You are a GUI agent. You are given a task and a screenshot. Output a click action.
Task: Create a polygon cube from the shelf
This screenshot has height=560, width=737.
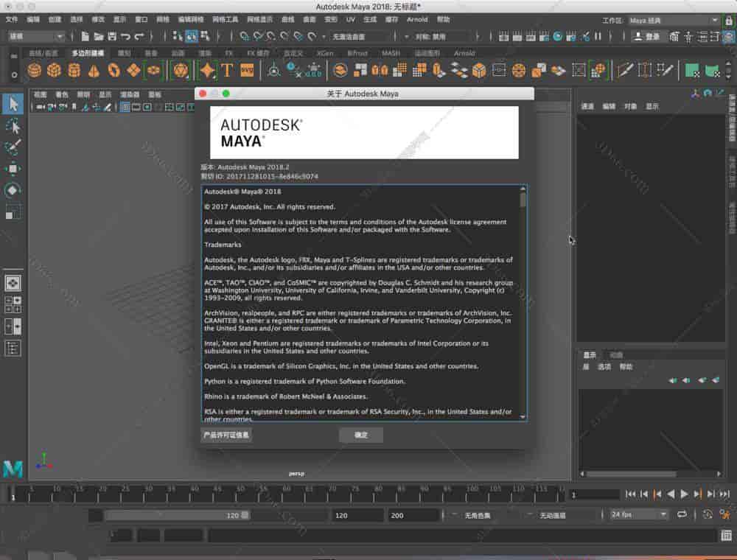[x=55, y=70]
